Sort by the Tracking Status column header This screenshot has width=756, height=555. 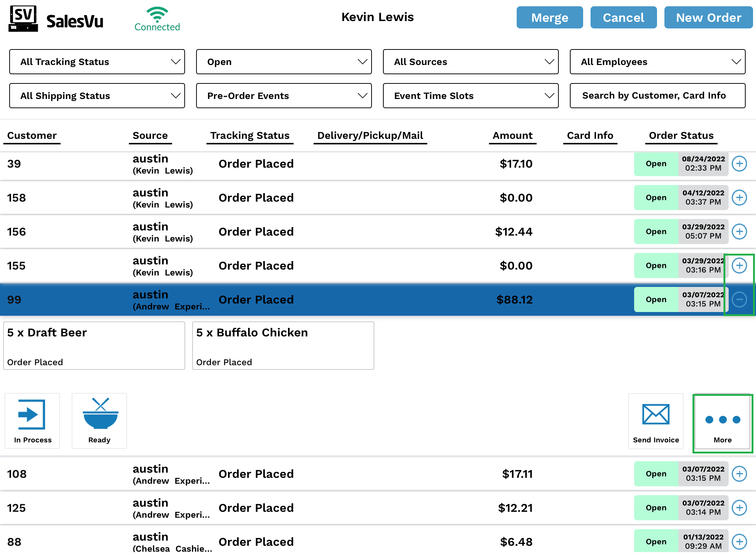[x=250, y=136]
